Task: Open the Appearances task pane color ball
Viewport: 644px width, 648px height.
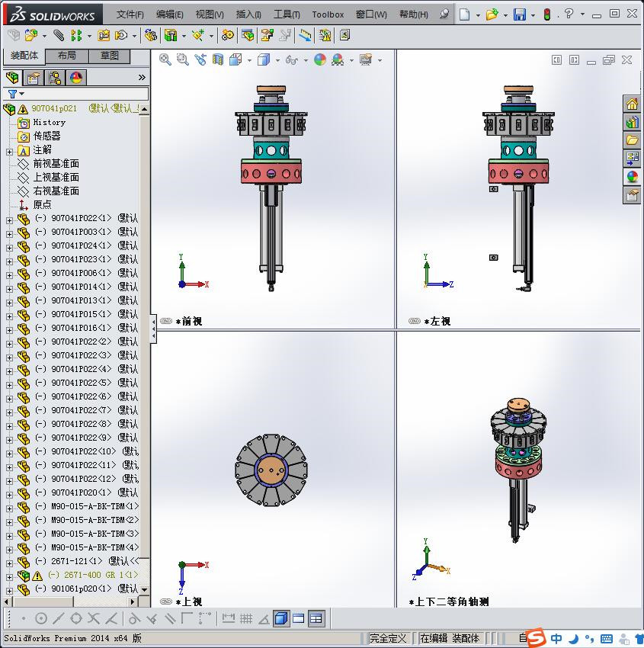Action: point(632,176)
